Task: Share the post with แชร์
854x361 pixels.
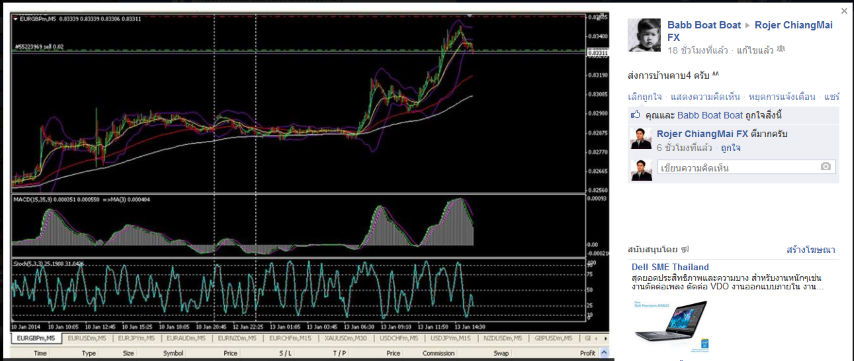Action: pyautogui.click(x=832, y=97)
